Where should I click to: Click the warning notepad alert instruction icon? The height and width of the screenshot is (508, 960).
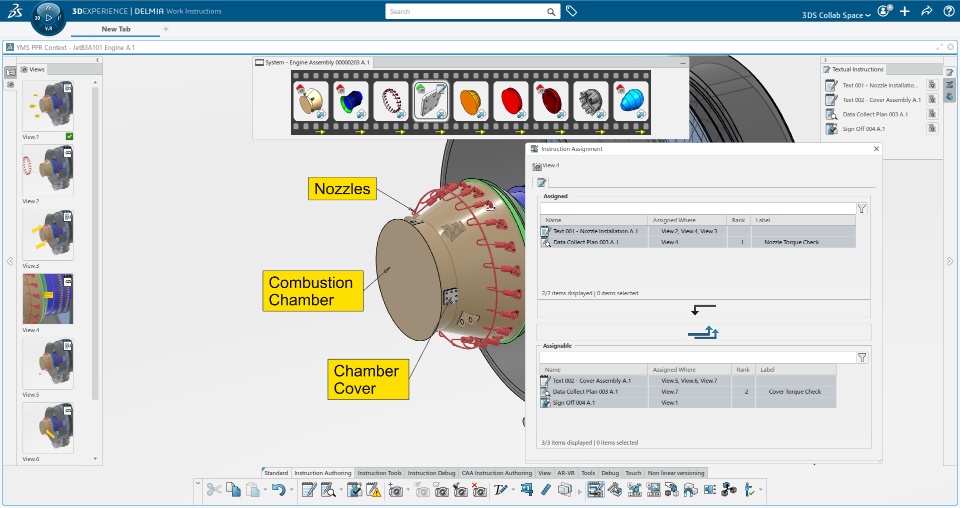pyautogui.click(x=373, y=490)
